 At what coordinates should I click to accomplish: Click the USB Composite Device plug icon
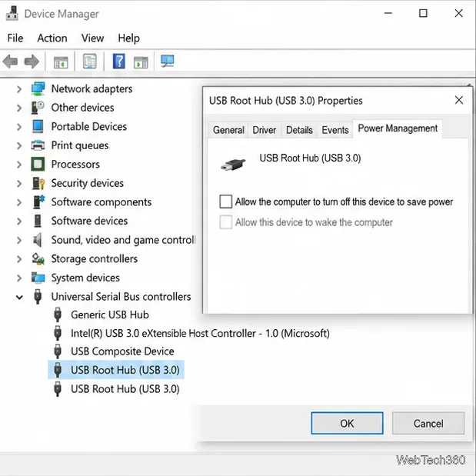[58, 351]
